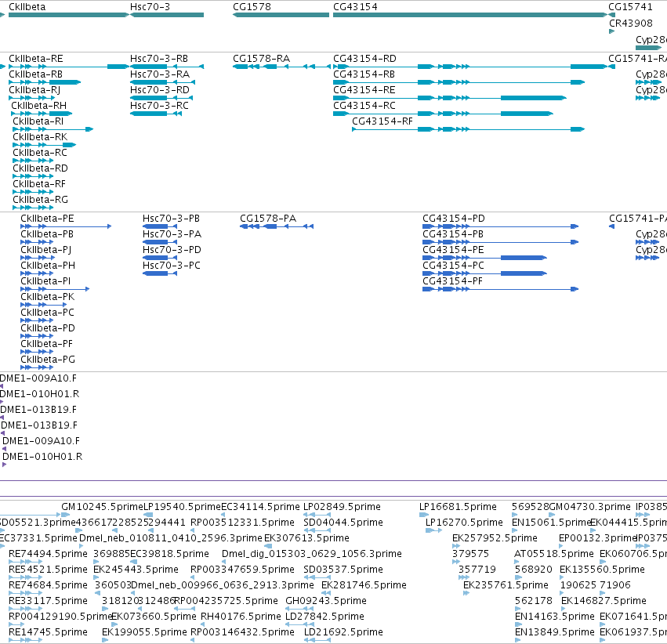
Task: Click the CkIIbeta-RI transcript label
Action: [x=38, y=121]
